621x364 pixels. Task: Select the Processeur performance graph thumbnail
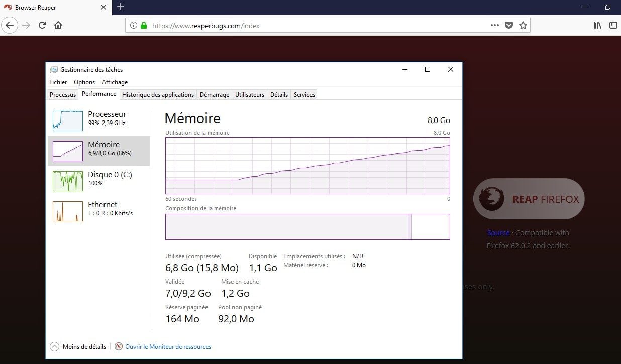coord(68,120)
